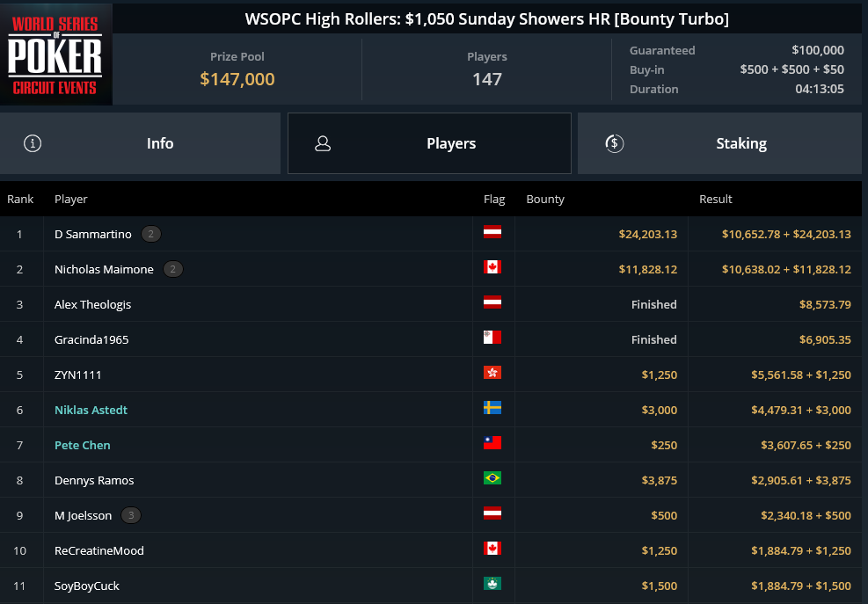
Task: Click M Joelsson's $500 bounty
Action: [664, 515]
